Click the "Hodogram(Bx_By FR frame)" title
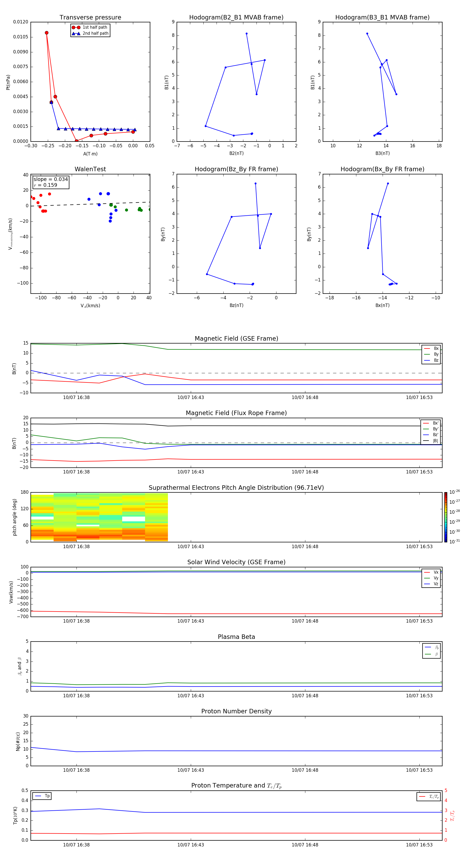 pyautogui.click(x=382, y=169)
